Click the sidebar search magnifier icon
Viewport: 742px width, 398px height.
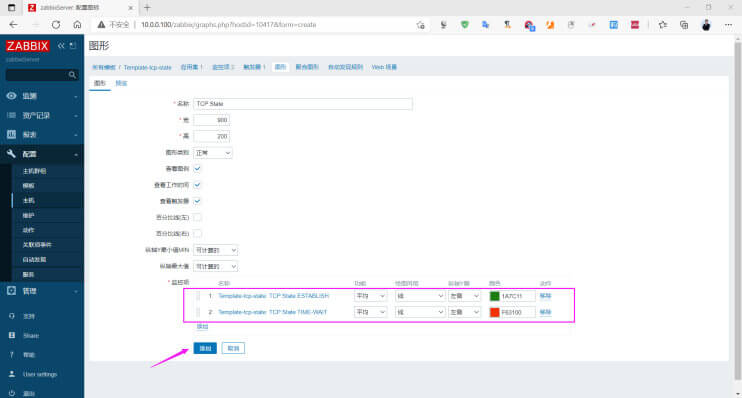[x=72, y=75]
